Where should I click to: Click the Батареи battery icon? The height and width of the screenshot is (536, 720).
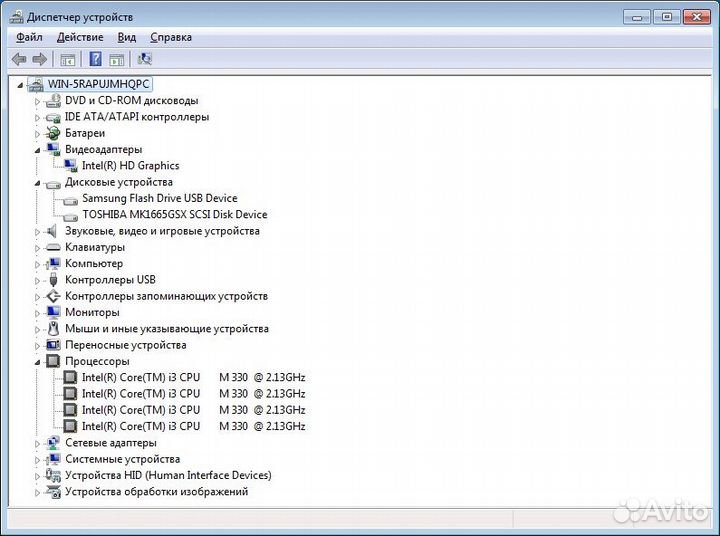coord(53,133)
